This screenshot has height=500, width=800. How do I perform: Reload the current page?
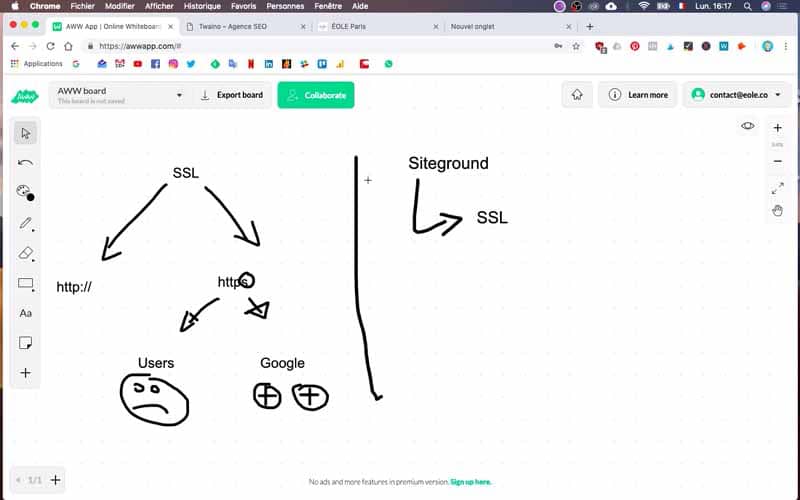(50, 46)
